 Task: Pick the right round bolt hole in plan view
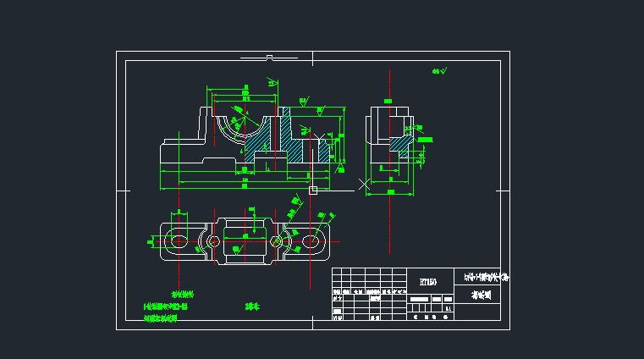[277, 241]
